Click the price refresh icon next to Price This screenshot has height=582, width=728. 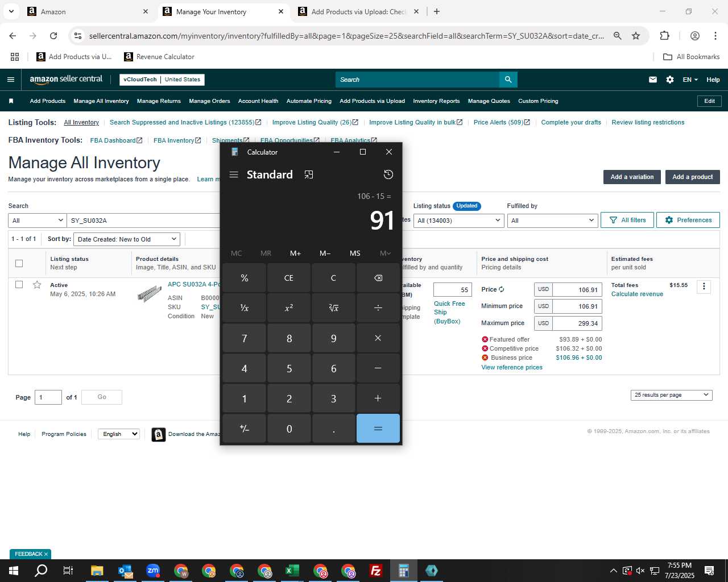(x=501, y=289)
